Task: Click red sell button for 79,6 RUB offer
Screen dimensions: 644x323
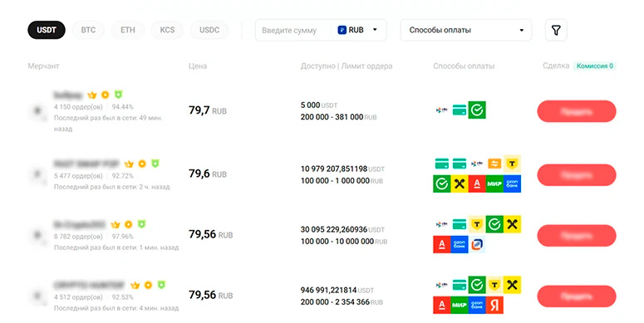Action: [577, 175]
